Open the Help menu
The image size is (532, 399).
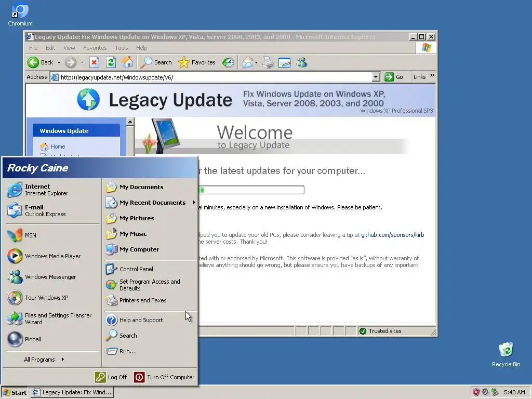[x=141, y=48]
